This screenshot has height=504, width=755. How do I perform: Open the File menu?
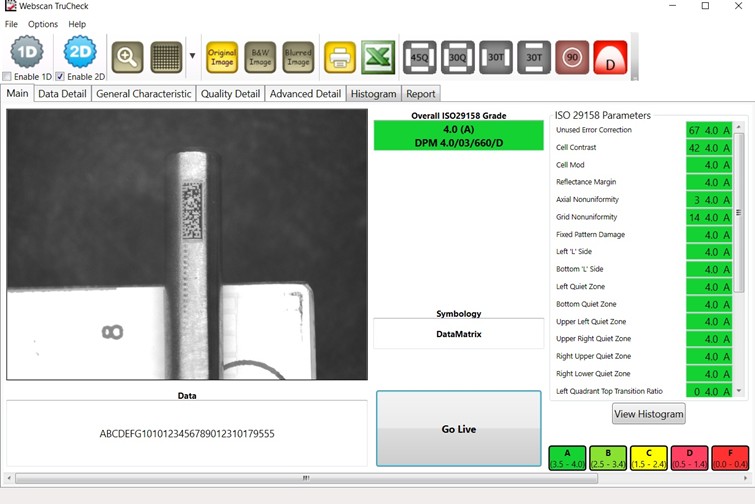11,24
